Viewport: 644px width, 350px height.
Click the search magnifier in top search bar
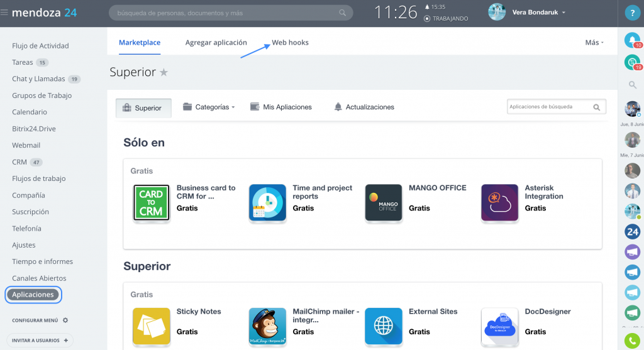[x=343, y=13]
